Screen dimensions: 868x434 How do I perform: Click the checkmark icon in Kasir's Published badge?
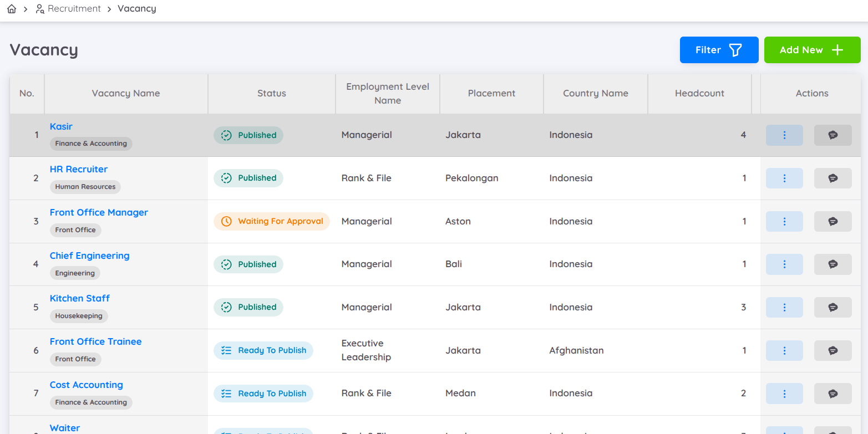[x=226, y=135]
